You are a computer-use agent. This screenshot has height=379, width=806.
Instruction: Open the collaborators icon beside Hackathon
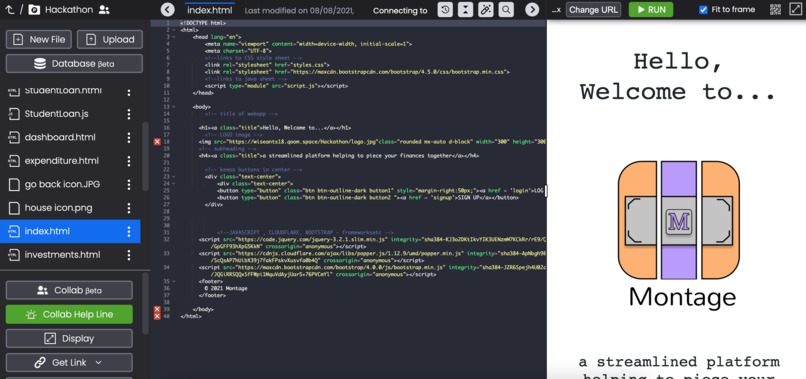click(104, 9)
